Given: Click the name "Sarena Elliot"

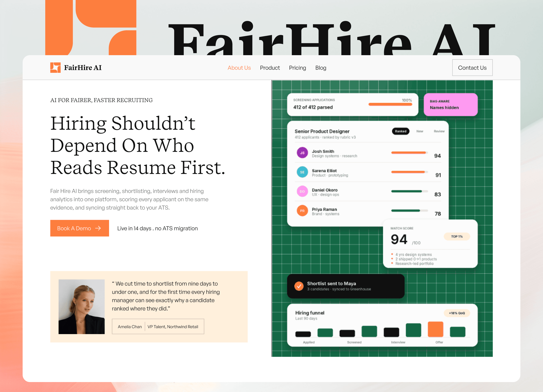Looking at the screenshot, I should (324, 170).
